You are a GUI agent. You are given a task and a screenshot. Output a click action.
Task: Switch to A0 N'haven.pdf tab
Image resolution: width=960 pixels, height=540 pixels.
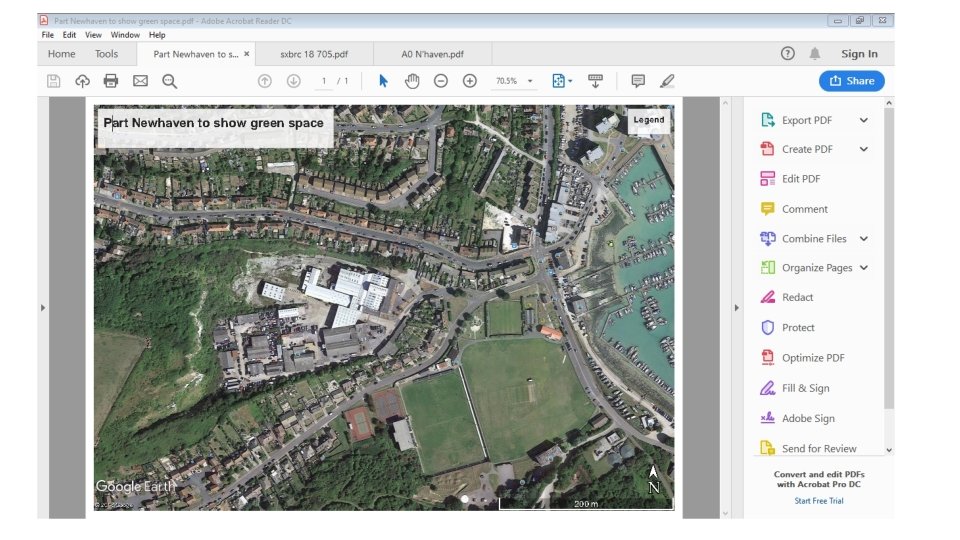coord(432,54)
